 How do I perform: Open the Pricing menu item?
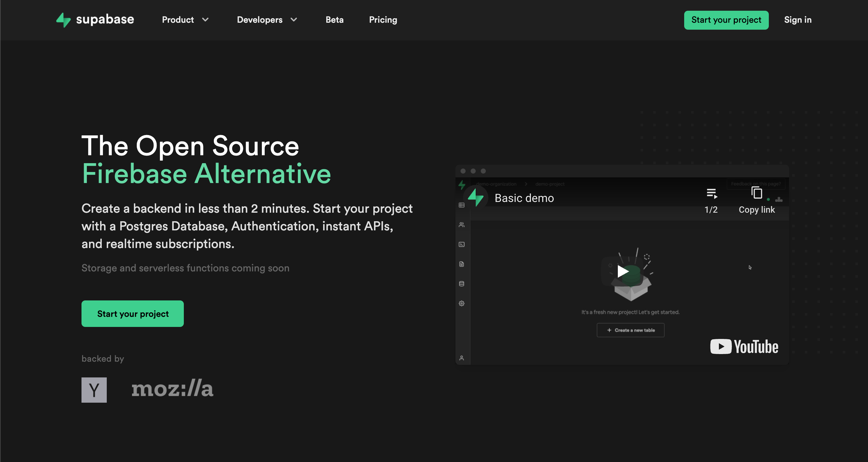pos(383,20)
